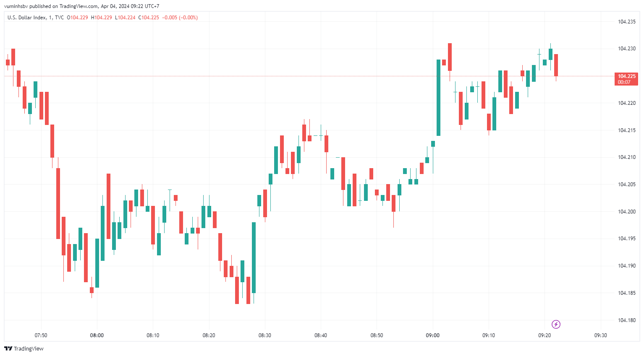Image resolution: width=644 pixels, height=356 pixels.
Task: Click the low value L104.224
Action: click(125, 18)
